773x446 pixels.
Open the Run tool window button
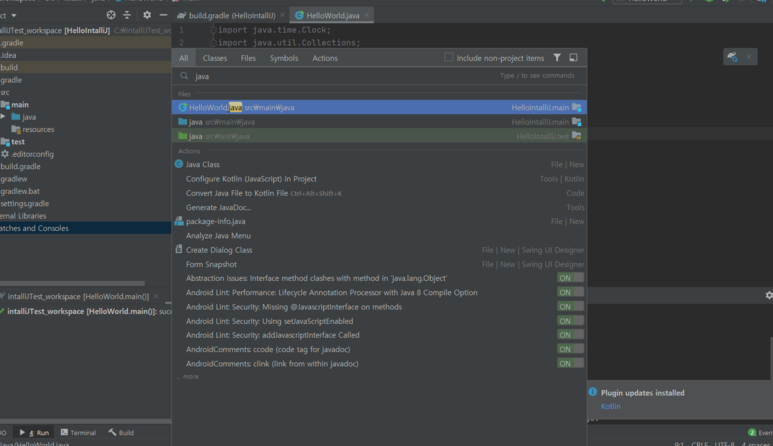pos(34,432)
